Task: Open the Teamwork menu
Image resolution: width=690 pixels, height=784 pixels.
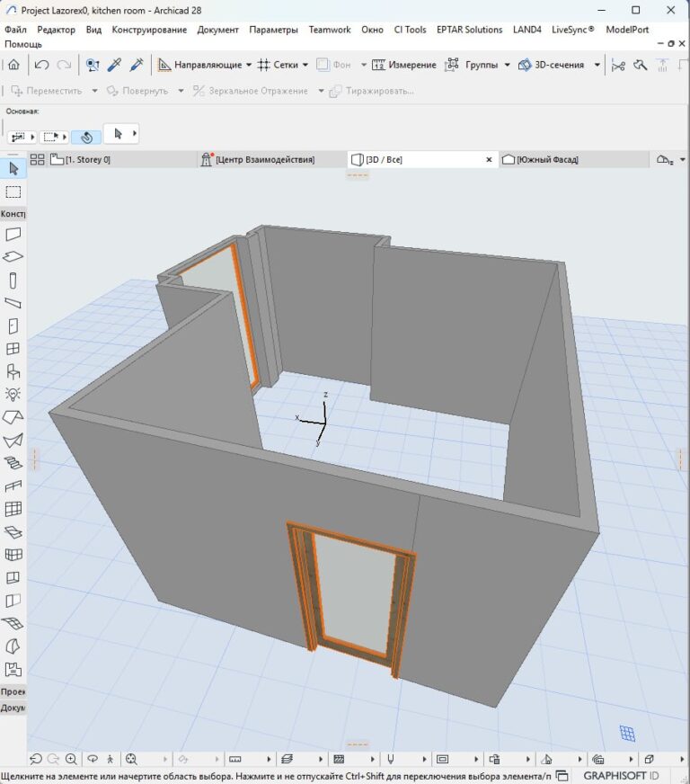Action: [x=330, y=30]
